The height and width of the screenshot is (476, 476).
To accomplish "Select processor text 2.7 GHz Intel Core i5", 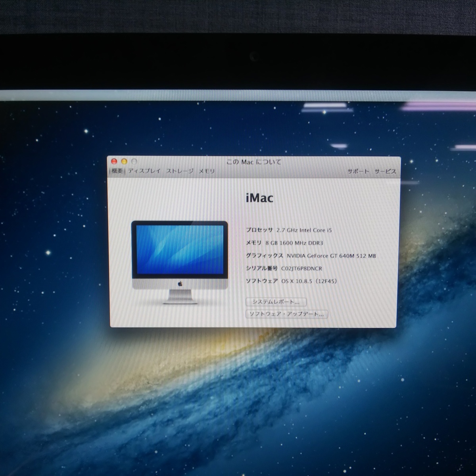I will click(x=304, y=230).
